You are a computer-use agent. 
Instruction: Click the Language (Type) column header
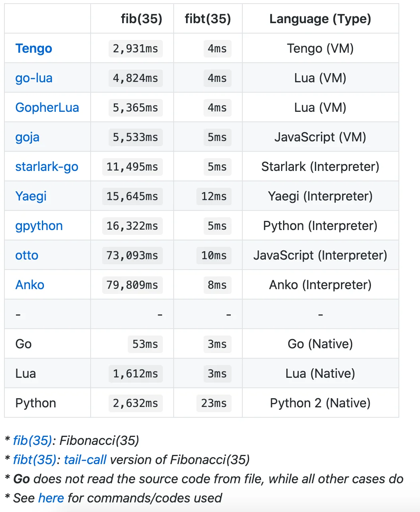coord(320,19)
